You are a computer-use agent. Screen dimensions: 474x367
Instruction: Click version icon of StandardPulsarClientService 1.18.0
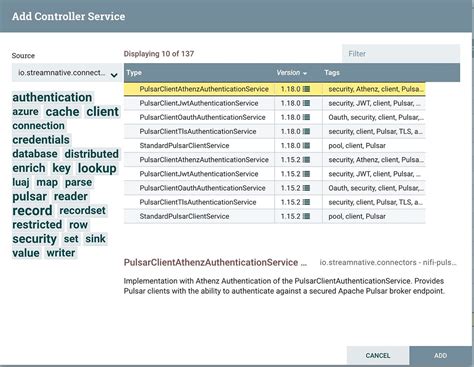click(306, 146)
